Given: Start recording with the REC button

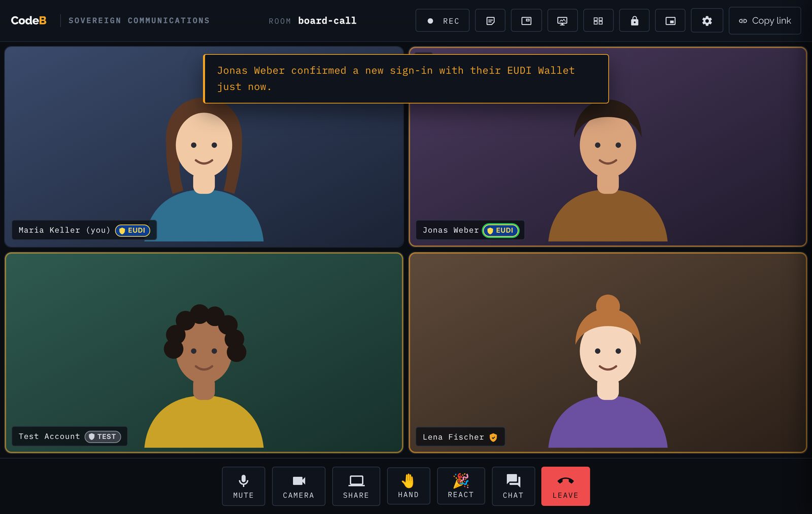Looking at the screenshot, I should click(x=443, y=21).
